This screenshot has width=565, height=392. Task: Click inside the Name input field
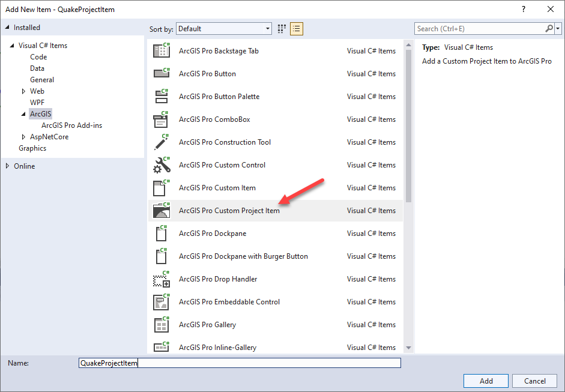point(240,363)
